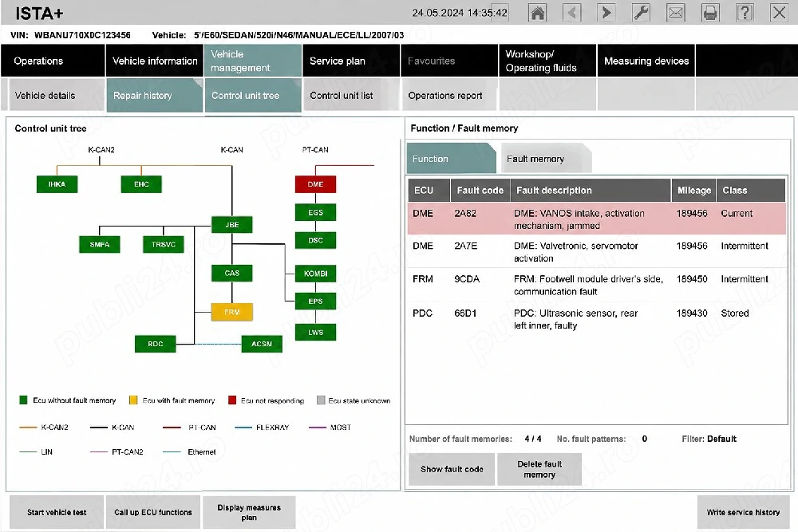
Task: Click the printer icon
Action: pos(710,12)
